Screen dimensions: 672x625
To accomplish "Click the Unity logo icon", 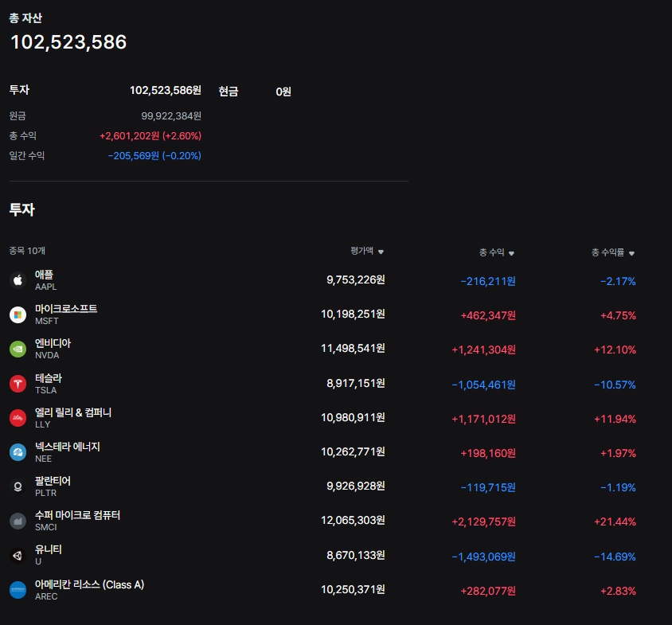I will [18, 556].
